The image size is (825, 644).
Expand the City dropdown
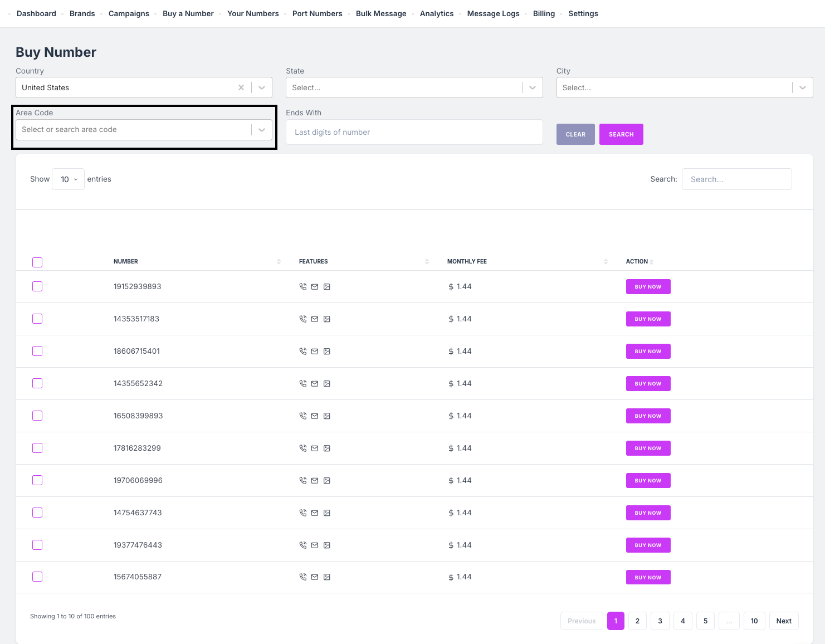(684, 87)
